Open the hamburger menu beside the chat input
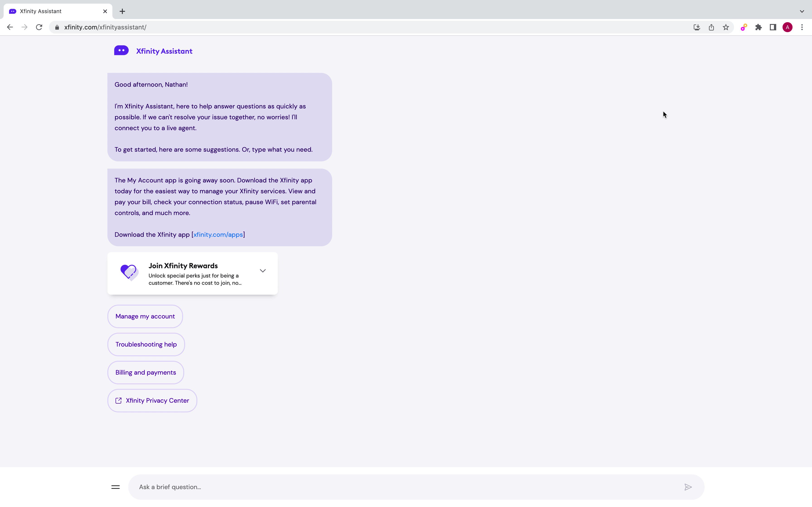The height and width of the screenshot is (507, 812). coord(115,487)
